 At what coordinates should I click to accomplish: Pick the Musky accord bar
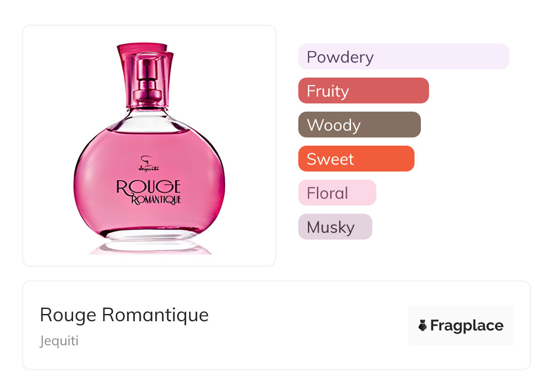[335, 227]
